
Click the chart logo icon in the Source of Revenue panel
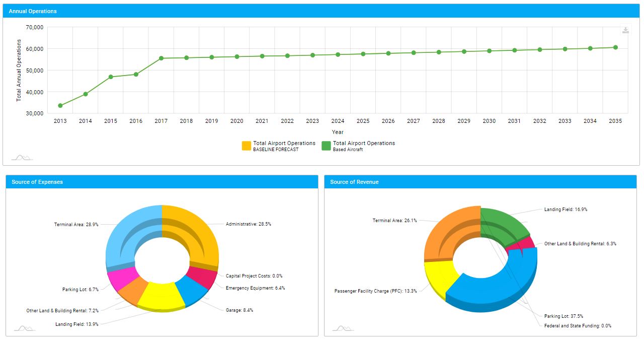point(344,328)
